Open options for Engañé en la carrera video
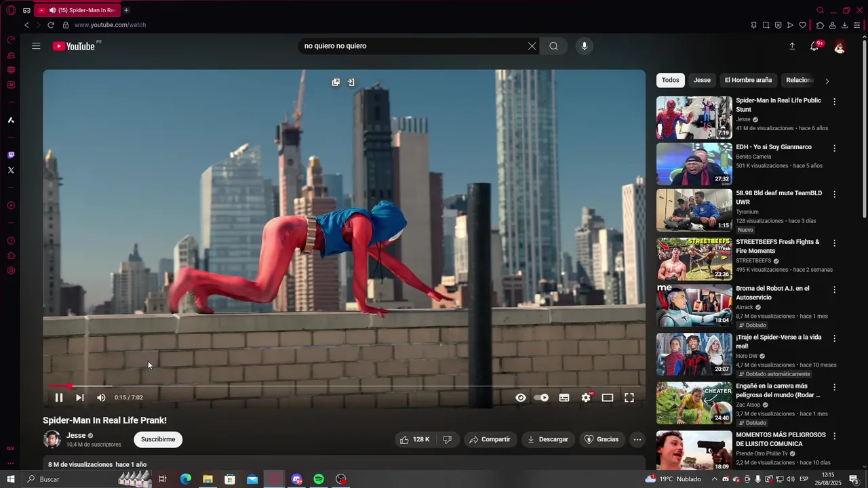868x488 pixels. [x=835, y=387]
